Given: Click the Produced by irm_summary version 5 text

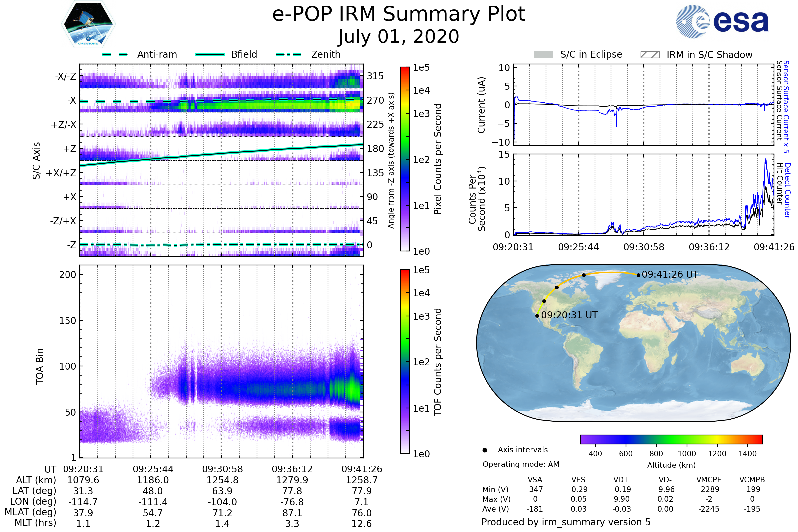Looking at the screenshot, I should 566,522.
